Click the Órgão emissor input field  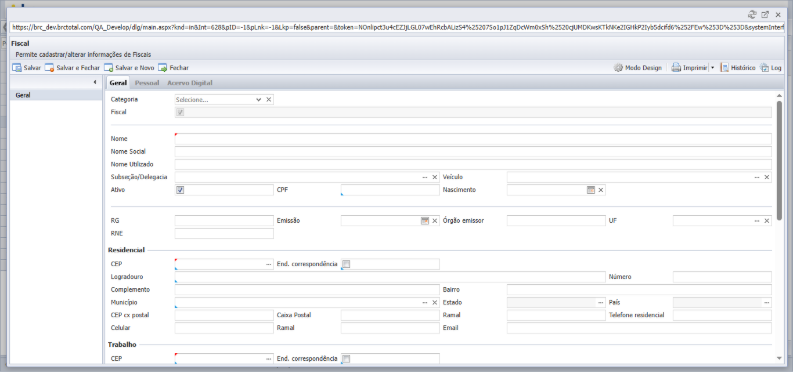[x=556, y=221]
